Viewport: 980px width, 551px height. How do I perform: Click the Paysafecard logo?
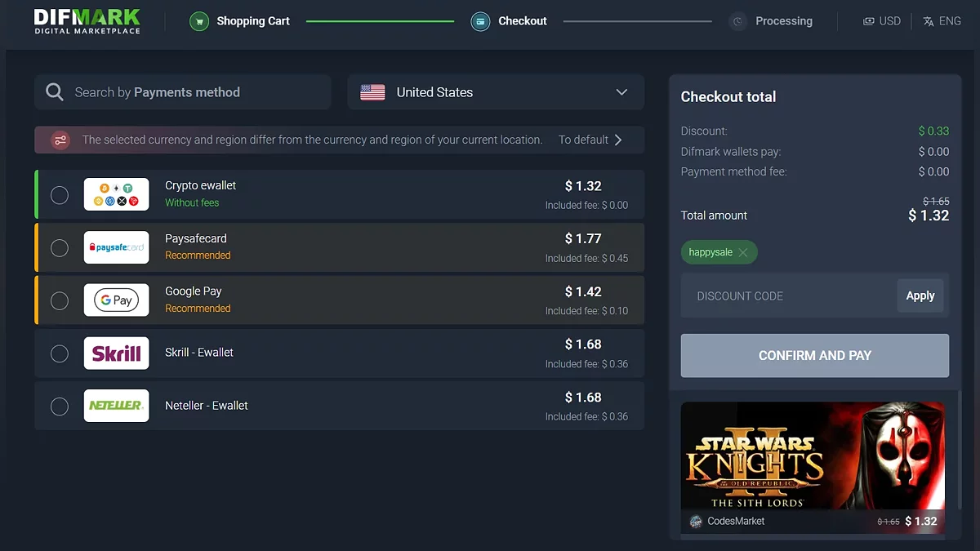tap(116, 247)
